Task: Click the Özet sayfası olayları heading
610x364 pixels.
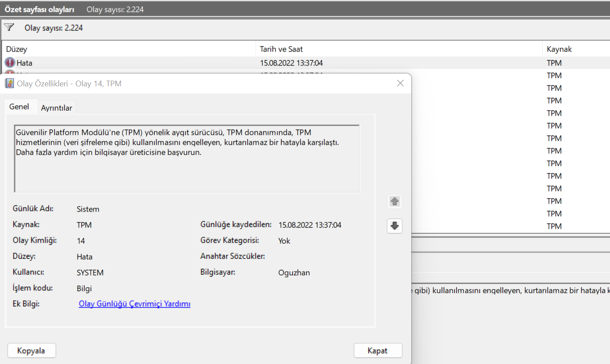Action: [40, 9]
